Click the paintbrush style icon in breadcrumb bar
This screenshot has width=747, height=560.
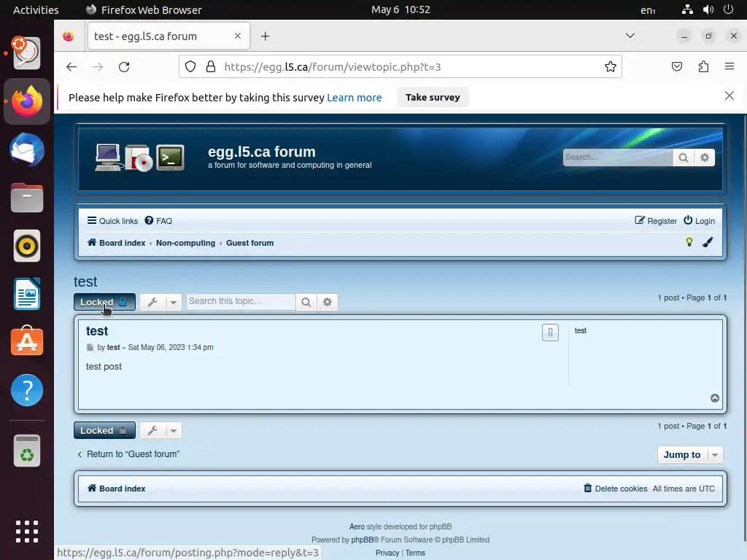tap(708, 242)
